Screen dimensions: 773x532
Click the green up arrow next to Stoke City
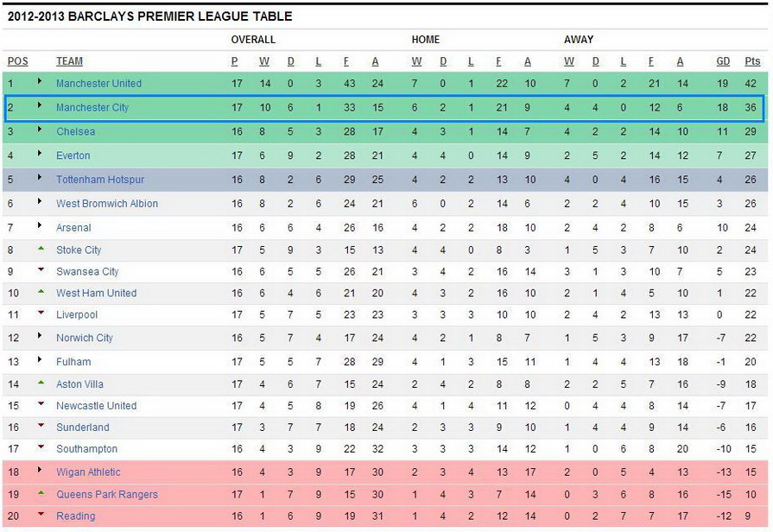coord(41,249)
